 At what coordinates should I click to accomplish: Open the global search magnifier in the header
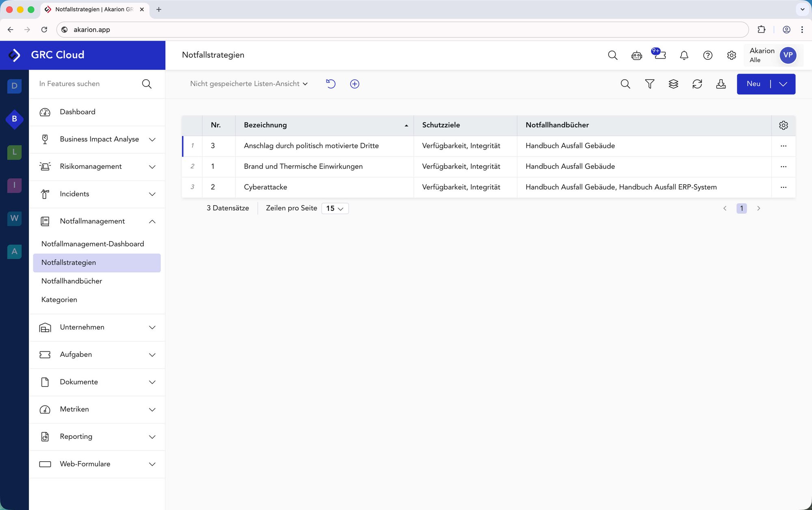pyautogui.click(x=613, y=55)
